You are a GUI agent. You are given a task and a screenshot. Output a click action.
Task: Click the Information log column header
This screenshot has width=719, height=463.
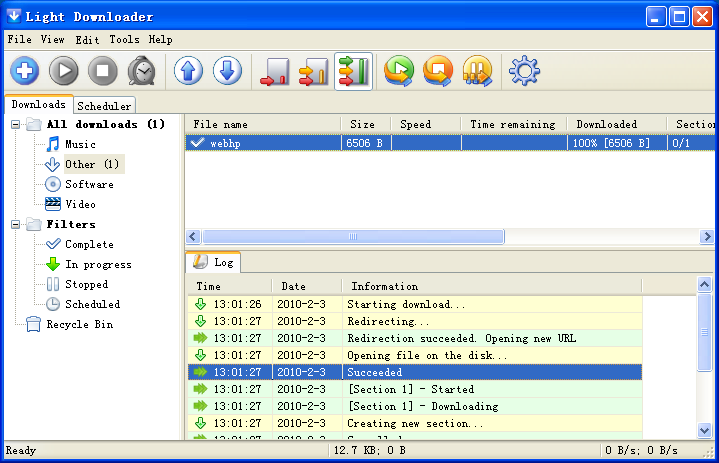[x=492, y=286]
